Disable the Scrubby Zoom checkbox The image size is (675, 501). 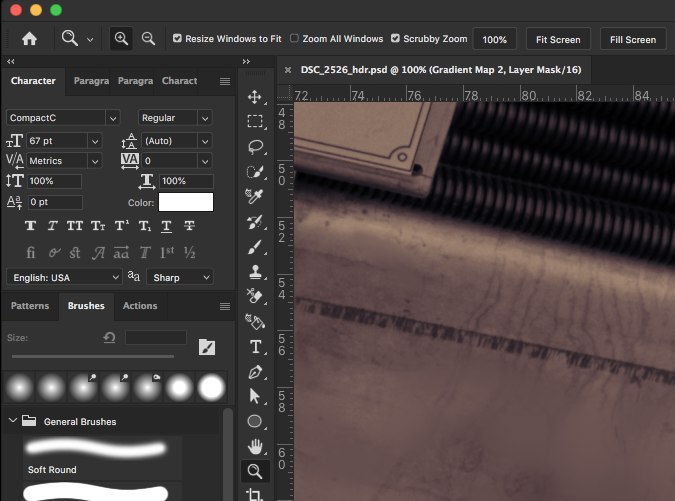click(396, 39)
